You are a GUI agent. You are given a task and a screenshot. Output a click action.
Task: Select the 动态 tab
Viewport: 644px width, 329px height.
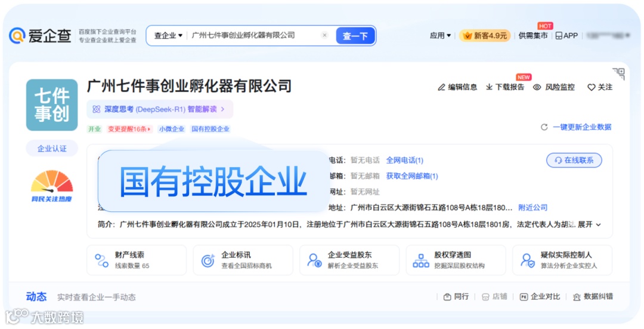36,297
